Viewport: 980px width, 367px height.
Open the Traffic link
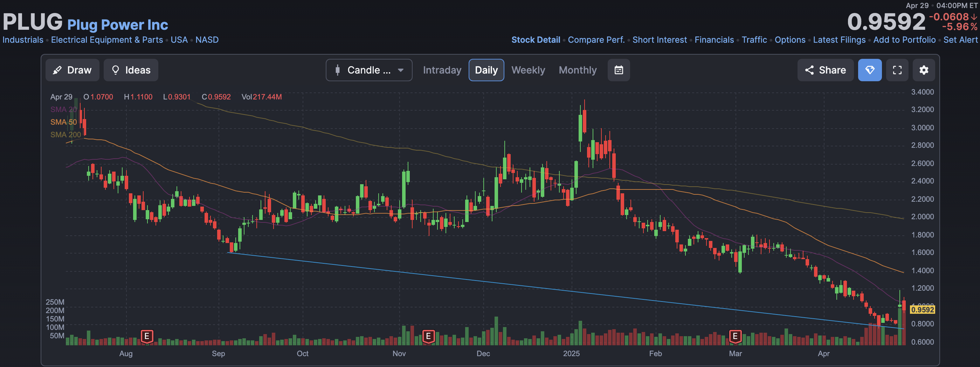tap(754, 40)
